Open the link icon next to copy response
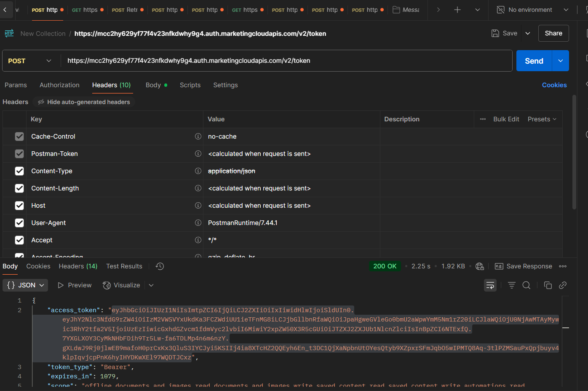This screenshot has height=391, width=588. pyautogui.click(x=563, y=285)
